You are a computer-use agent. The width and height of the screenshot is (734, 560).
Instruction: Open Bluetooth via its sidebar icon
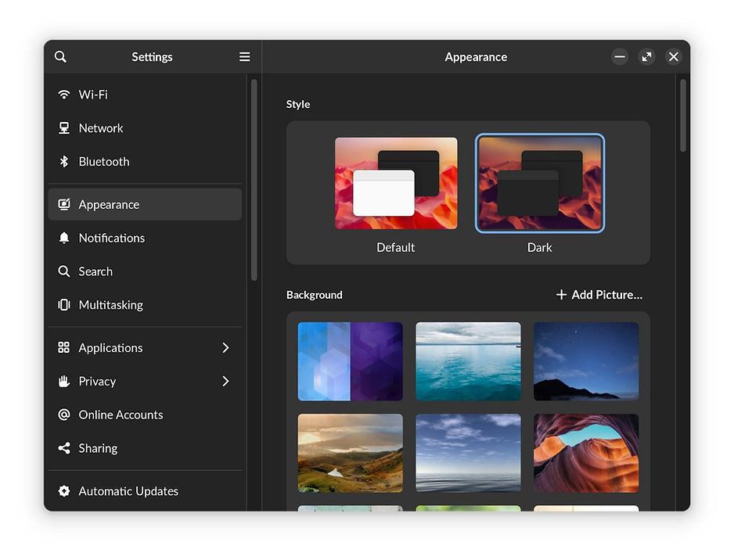click(x=63, y=161)
